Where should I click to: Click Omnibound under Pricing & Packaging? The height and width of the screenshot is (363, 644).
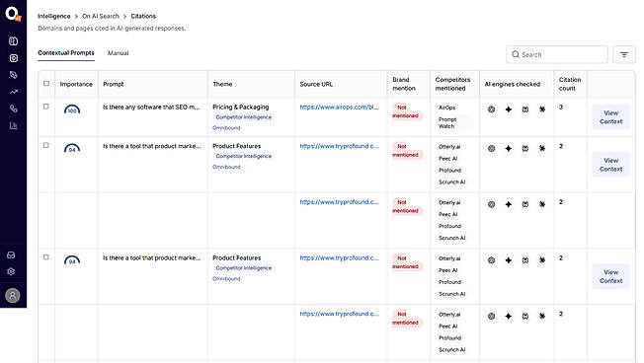[x=226, y=128]
